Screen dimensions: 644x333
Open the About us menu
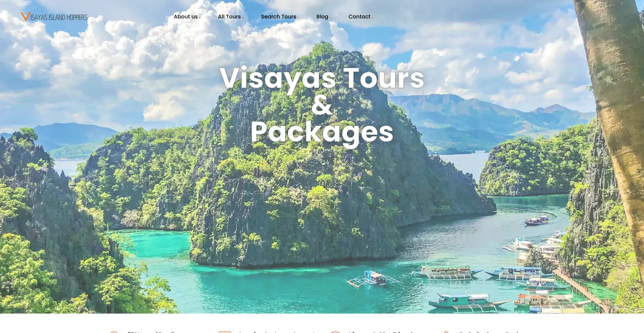click(x=185, y=17)
